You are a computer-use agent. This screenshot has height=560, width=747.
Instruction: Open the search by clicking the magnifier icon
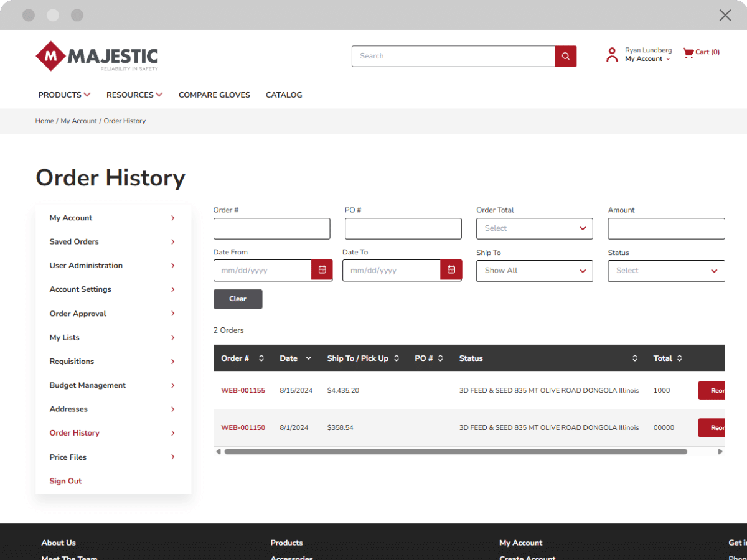point(565,56)
